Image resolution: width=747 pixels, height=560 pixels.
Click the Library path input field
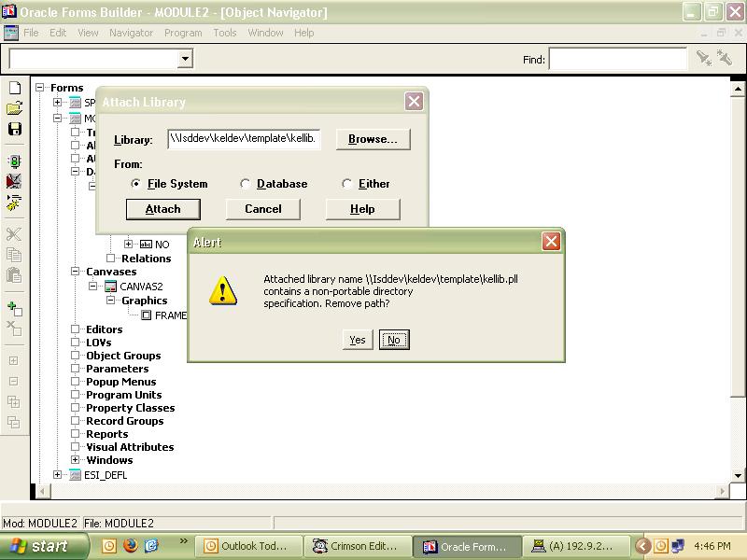244,139
